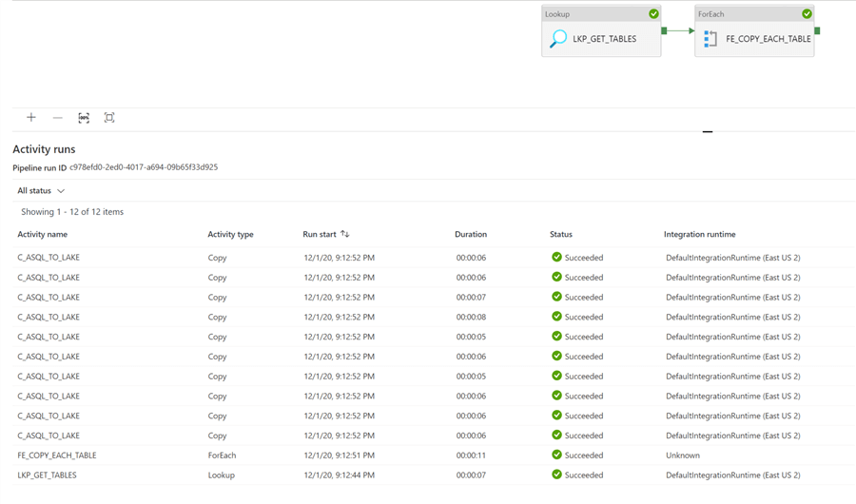
Task: Click the Activity name column header
Action: click(43, 235)
